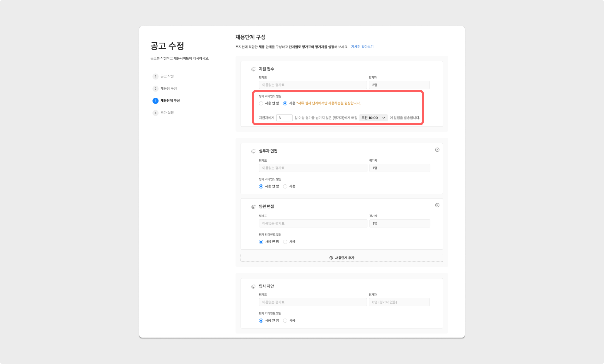Click the emoji icon beside 입사 제안
604x364 pixels.
tap(253, 287)
